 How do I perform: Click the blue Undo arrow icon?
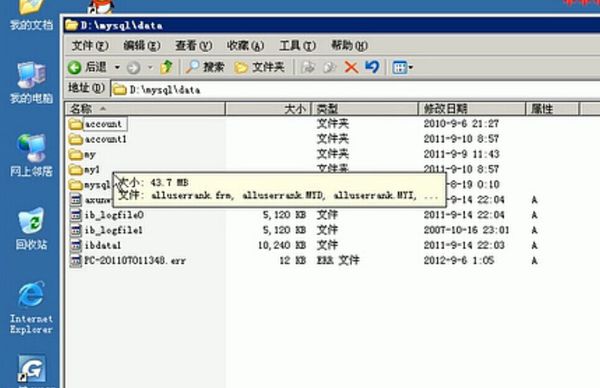(x=372, y=67)
